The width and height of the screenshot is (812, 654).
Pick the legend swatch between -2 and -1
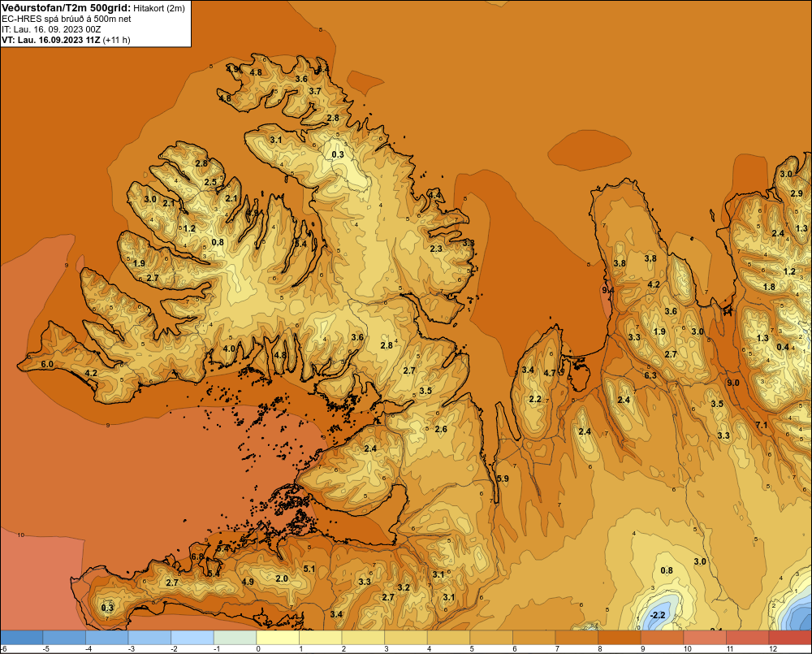192,638
